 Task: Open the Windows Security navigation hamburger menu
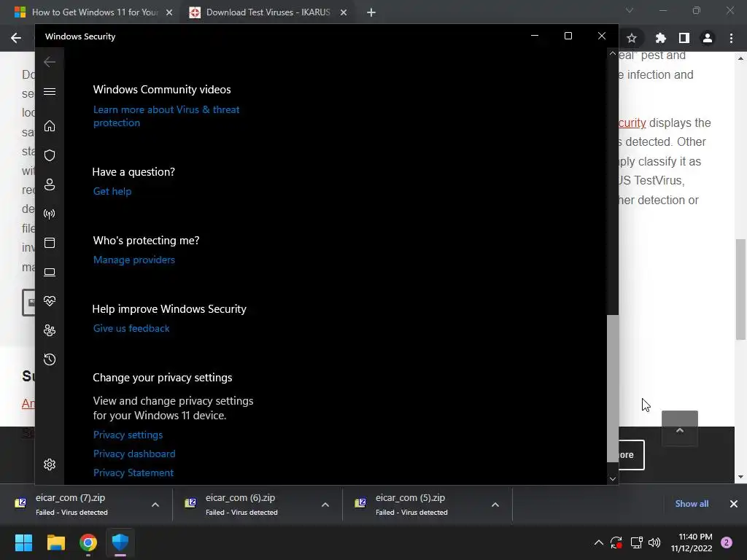tap(50, 91)
